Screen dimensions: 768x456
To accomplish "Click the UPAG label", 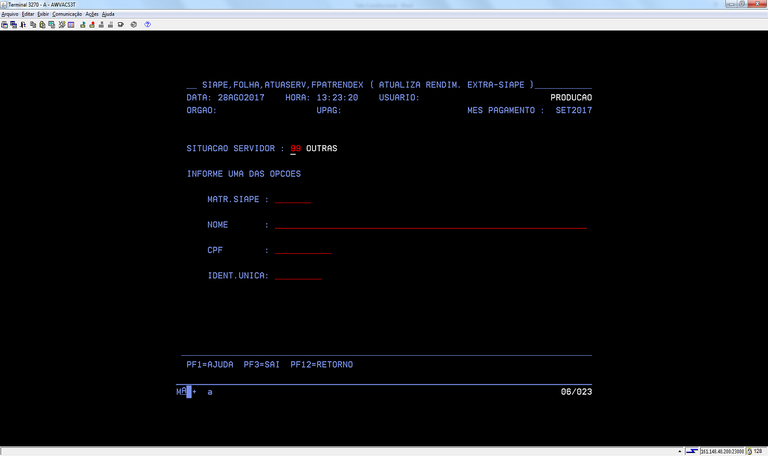I will pos(329,110).
